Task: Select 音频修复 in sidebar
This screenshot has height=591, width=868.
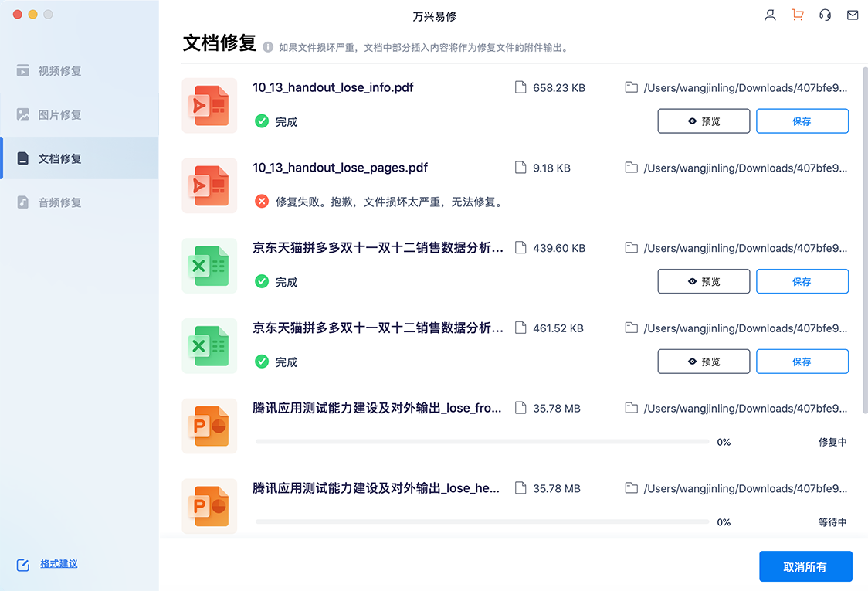Action: tap(59, 202)
